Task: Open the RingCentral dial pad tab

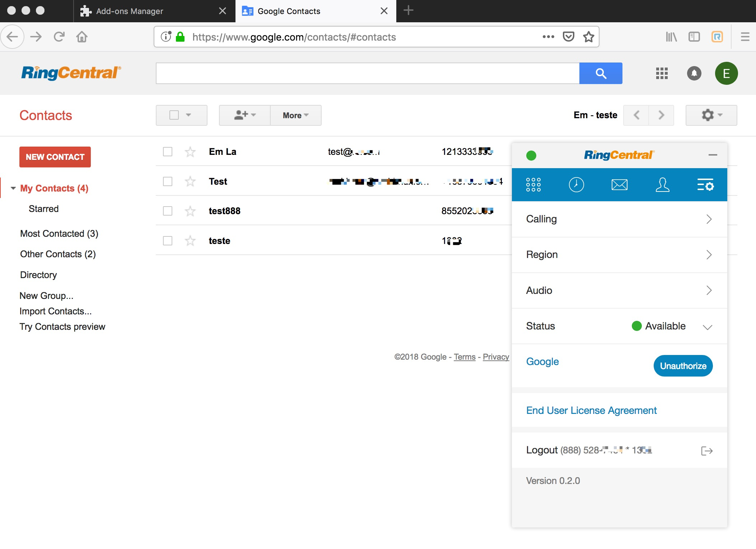Action: [x=533, y=185]
